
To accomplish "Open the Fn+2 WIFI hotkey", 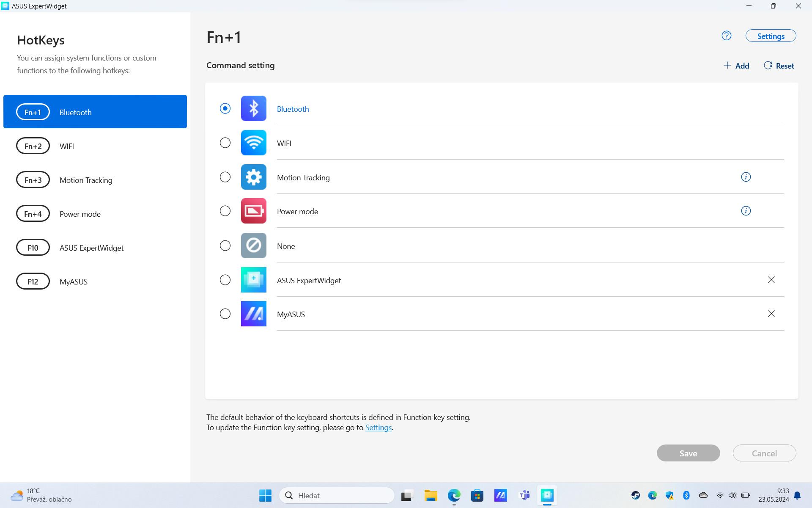I will point(95,146).
